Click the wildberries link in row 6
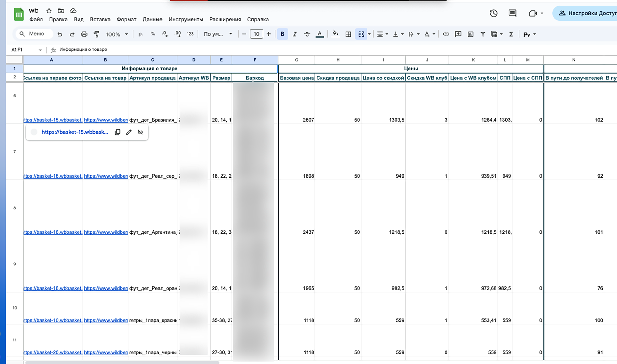This screenshot has height=364, width=617. 106,120
